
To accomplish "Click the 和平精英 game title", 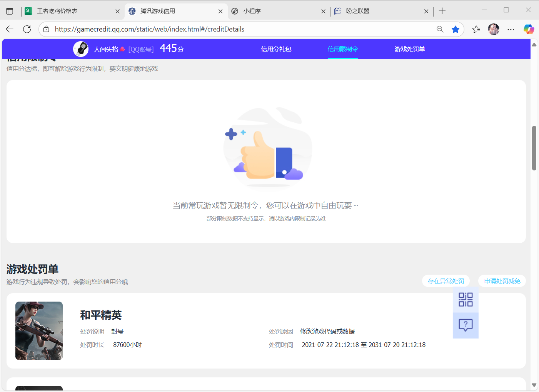I will pyautogui.click(x=101, y=315).
